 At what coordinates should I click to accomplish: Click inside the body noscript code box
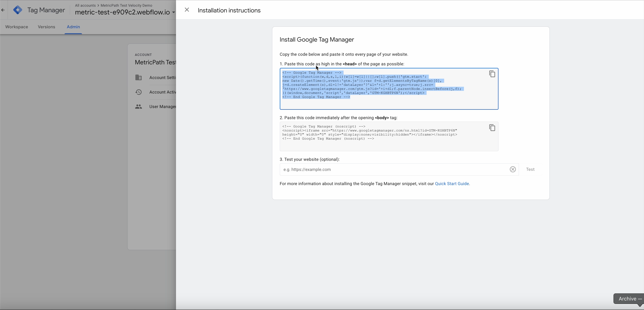(x=389, y=136)
